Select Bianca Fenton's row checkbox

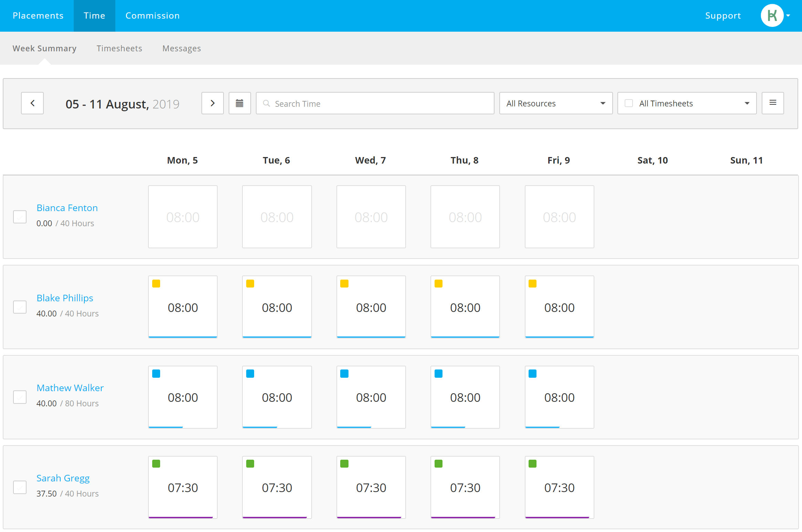(x=20, y=217)
